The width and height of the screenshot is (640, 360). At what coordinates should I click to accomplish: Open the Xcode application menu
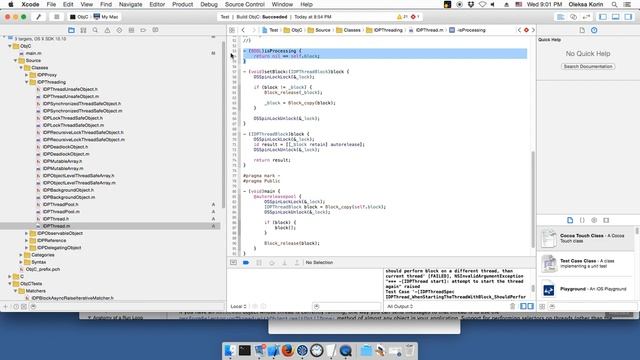tap(30, 4)
